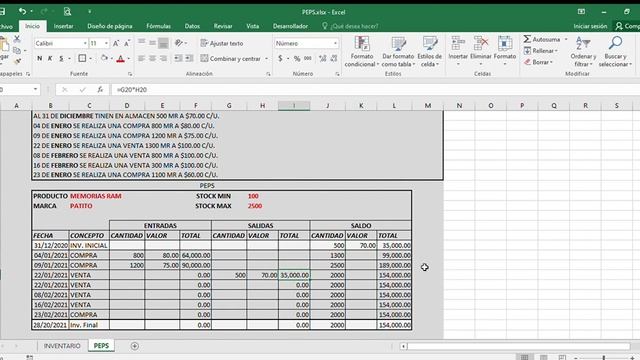Click the increase decimal places icon

pos(322,58)
